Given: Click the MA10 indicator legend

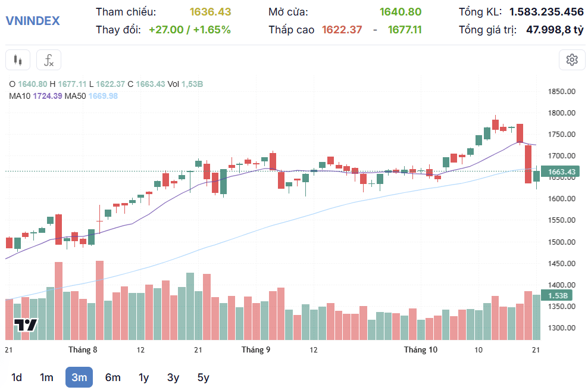Looking at the screenshot, I should pyautogui.click(x=36, y=96).
